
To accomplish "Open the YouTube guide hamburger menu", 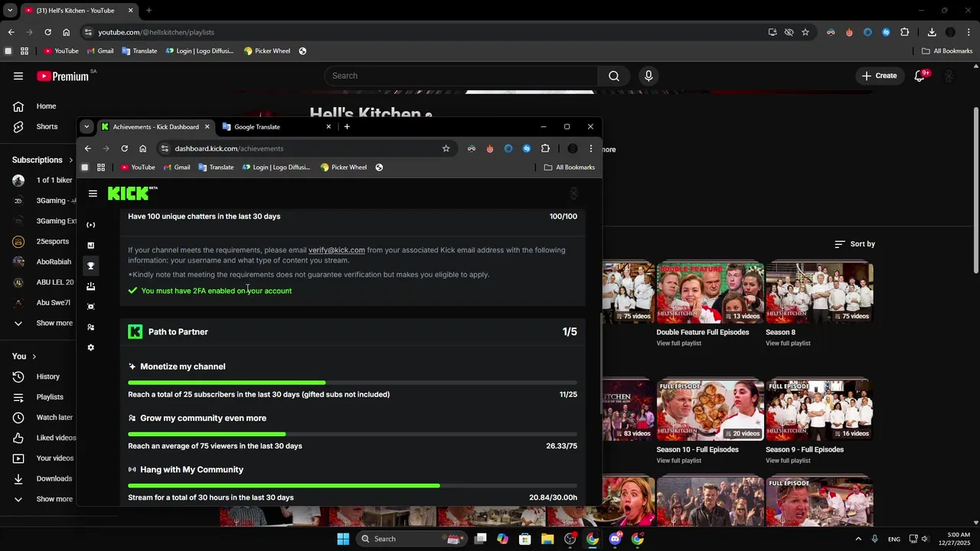I will (x=18, y=76).
